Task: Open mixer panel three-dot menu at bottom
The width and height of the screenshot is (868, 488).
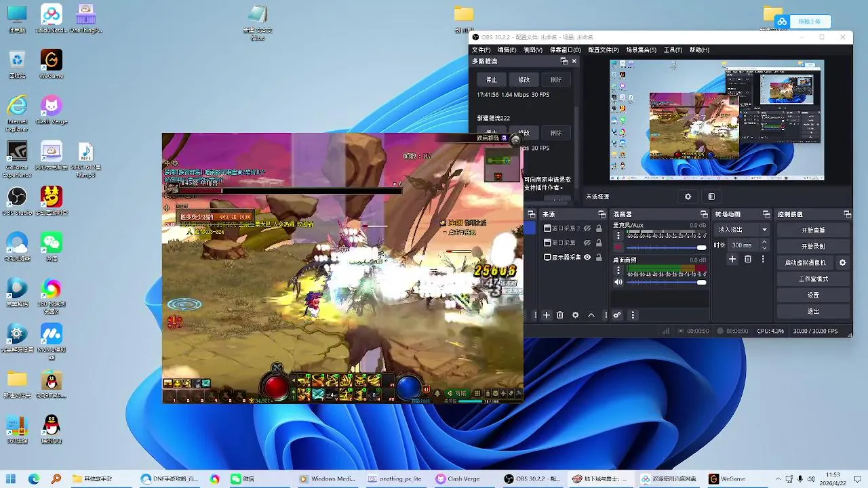Action: tap(633, 315)
